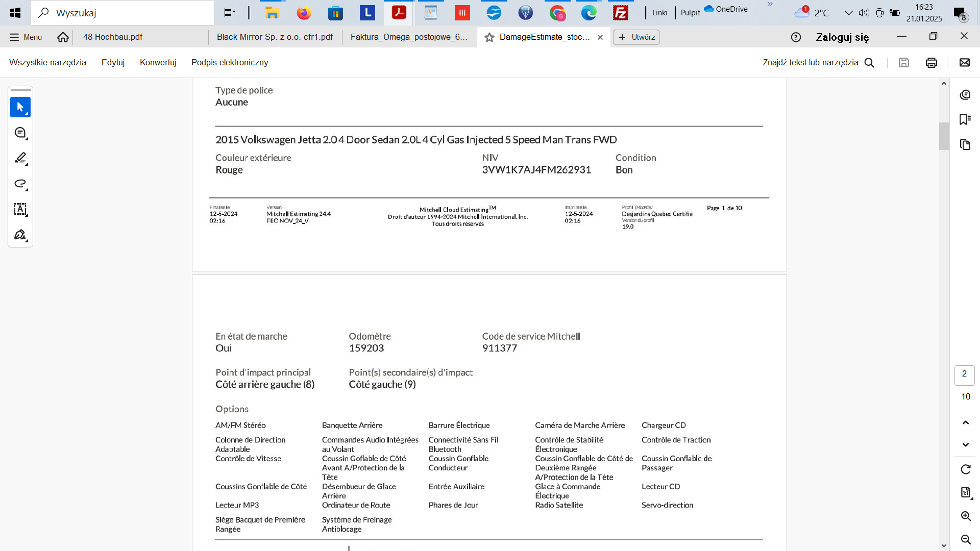Screen dimensions: 980x551
Task: Open the bookmarks panel
Action: click(965, 119)
